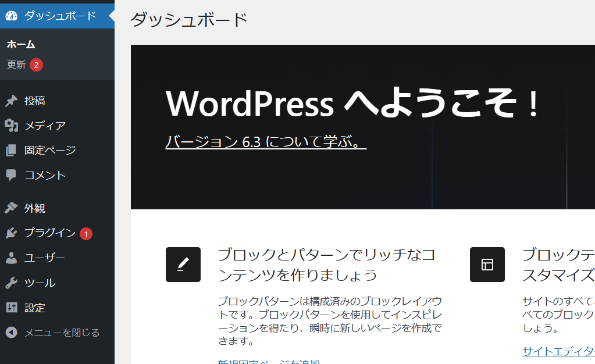Open the ダッシュボード menu item

(58, 16)
